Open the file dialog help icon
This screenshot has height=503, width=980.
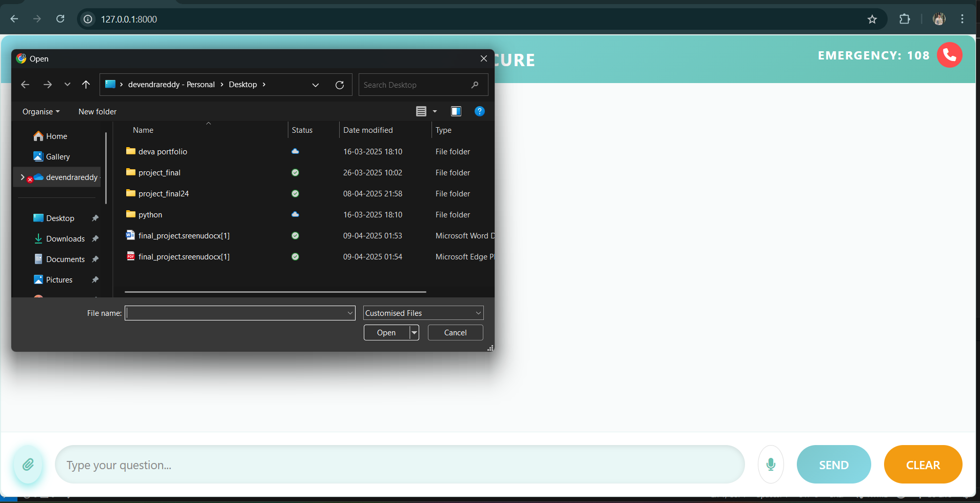click(479, 111)
